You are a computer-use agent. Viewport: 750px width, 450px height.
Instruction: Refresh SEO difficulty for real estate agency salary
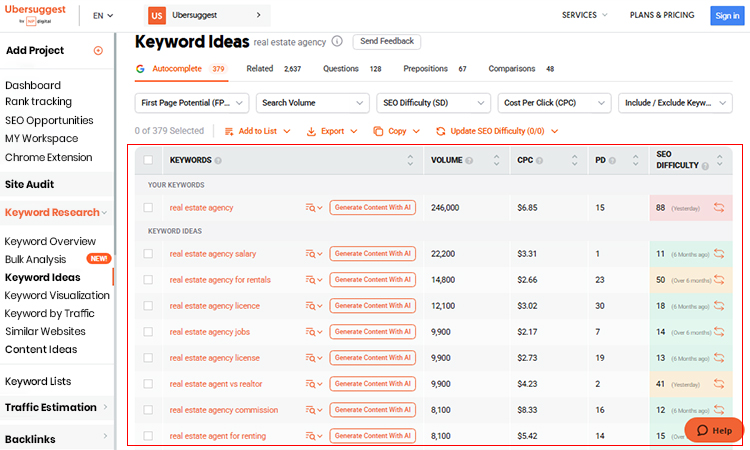(x=719, y=253)
